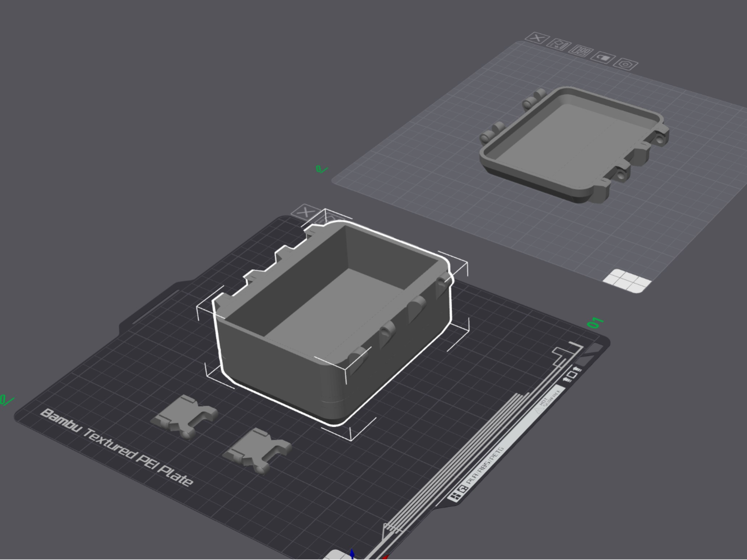Select the left latch clip part
This screenshot has height=560, width=747.
click(185, 416)
